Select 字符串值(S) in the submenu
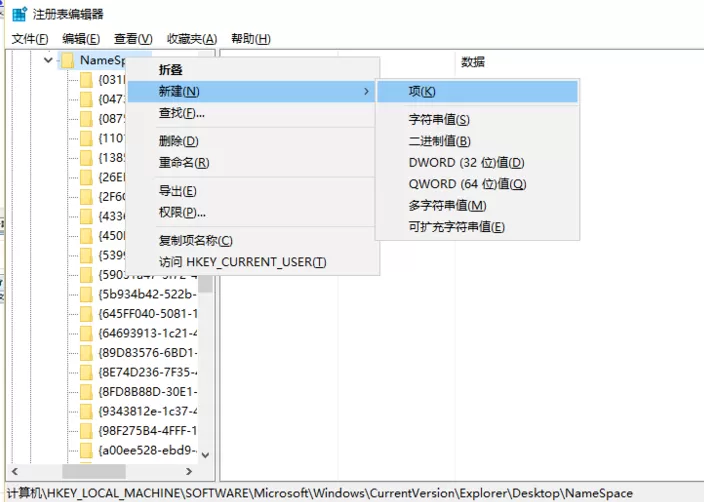 pos(477,119)
